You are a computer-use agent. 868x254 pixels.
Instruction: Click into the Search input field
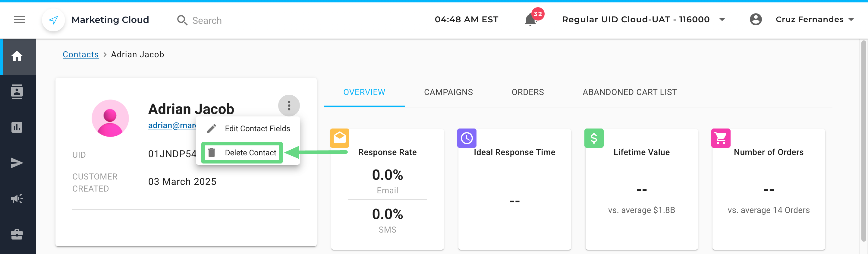tap(206, 21)
